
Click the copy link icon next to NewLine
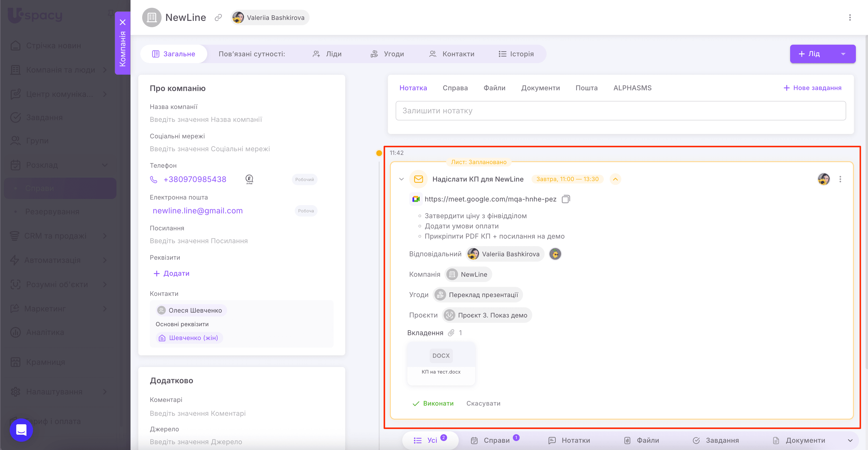(x=218, y=17)
